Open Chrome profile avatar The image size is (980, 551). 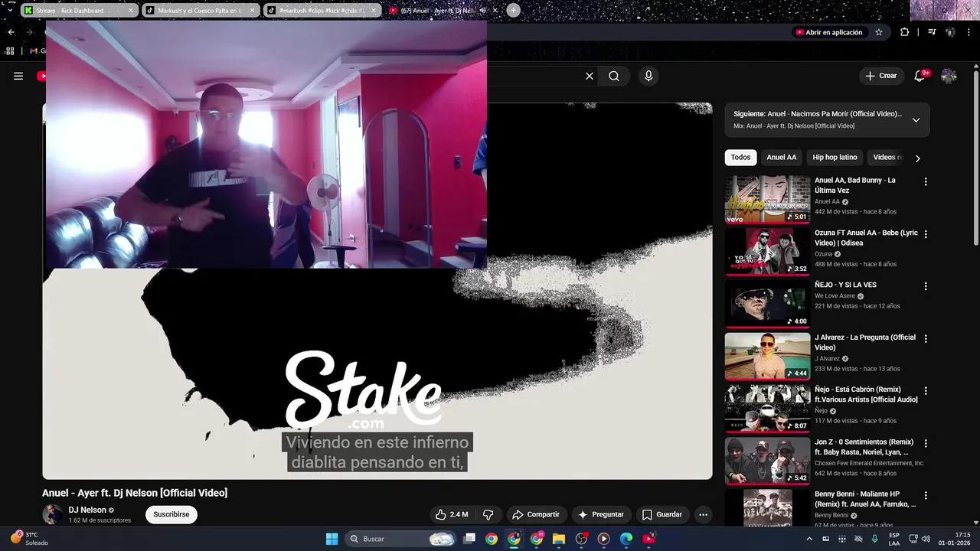950,32
